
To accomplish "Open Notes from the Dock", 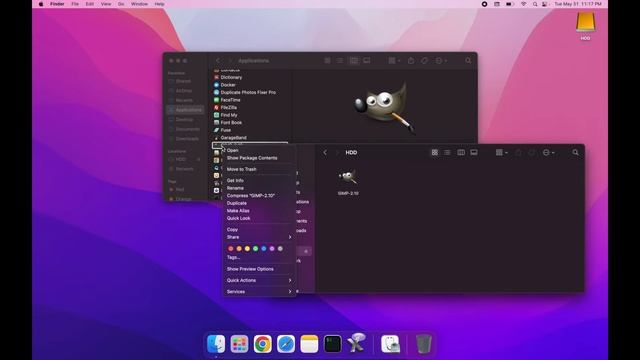I will (x=309, y=344).
